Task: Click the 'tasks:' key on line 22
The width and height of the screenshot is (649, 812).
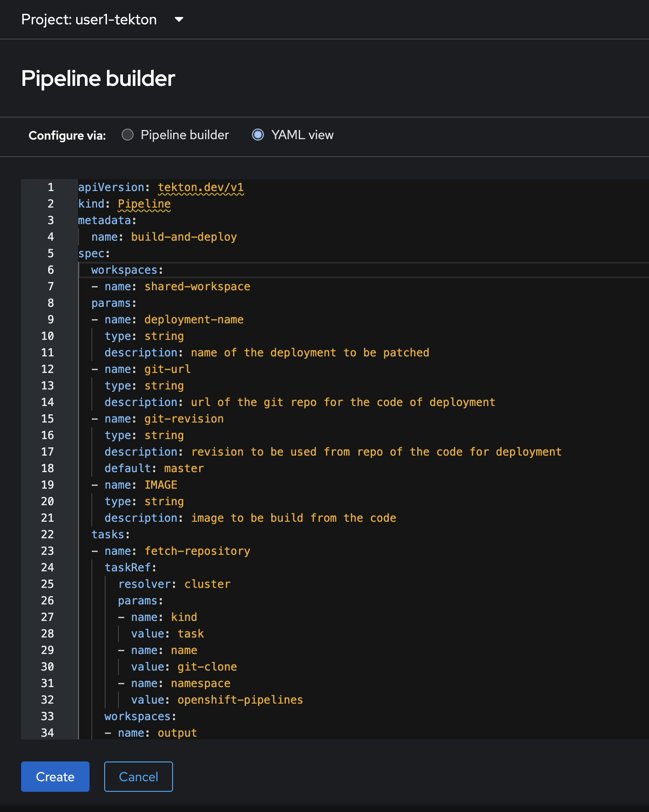Action: coord(111,535)
